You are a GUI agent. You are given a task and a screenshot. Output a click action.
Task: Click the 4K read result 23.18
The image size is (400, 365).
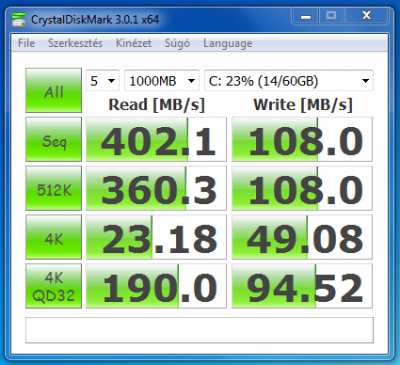156,237
